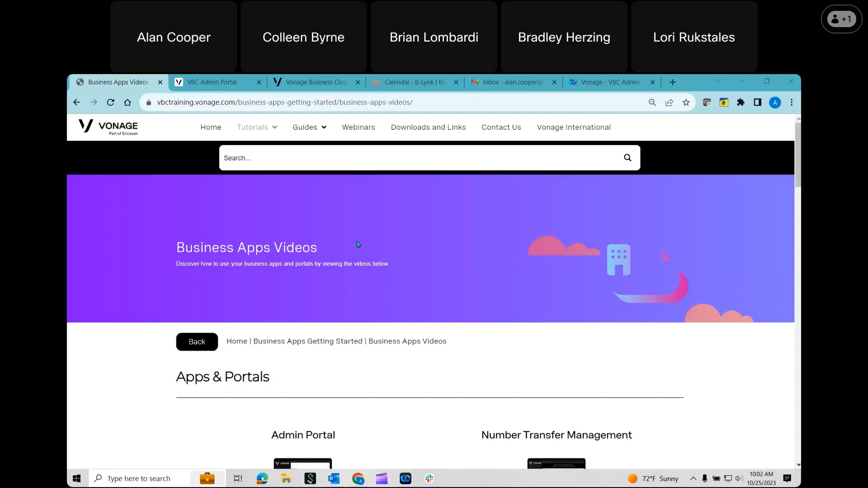The image size is (868, 488).
Task: Expand the Tutorials dropdown menu
Action: coord(257,127)
